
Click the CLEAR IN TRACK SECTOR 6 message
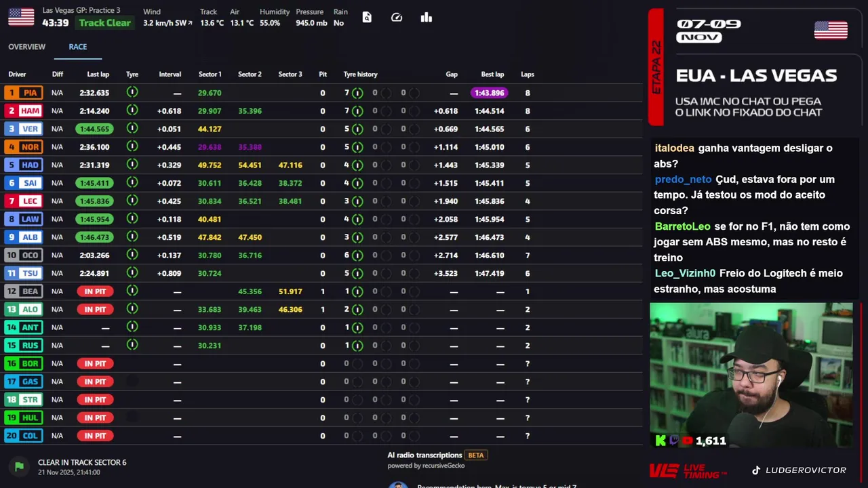[82, 462]
